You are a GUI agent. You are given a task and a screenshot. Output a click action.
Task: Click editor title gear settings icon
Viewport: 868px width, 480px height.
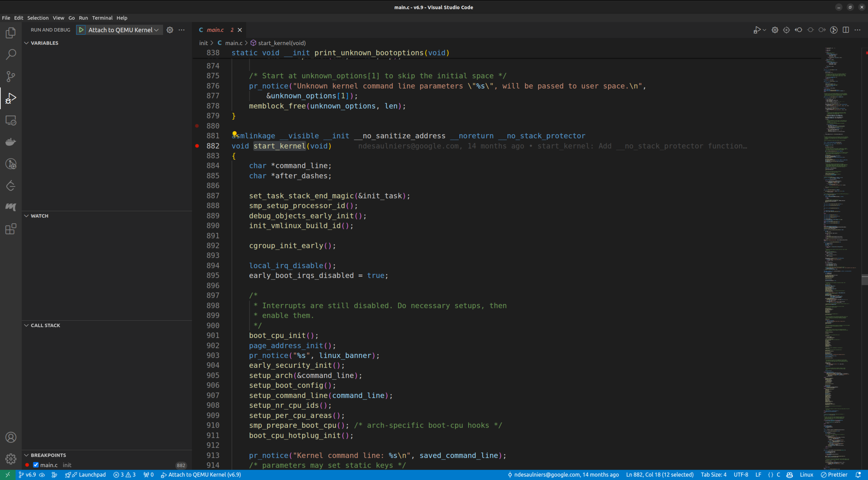tap(775, 30)
